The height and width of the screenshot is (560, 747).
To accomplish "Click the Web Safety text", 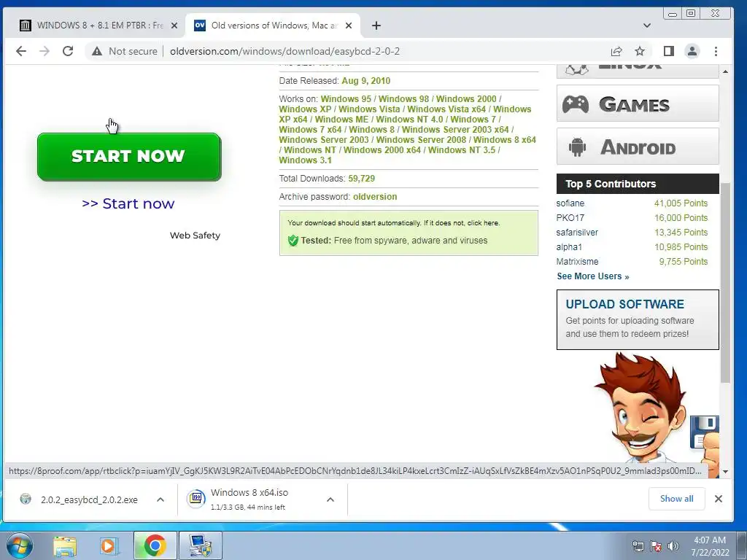I will (x=195, y=236).
